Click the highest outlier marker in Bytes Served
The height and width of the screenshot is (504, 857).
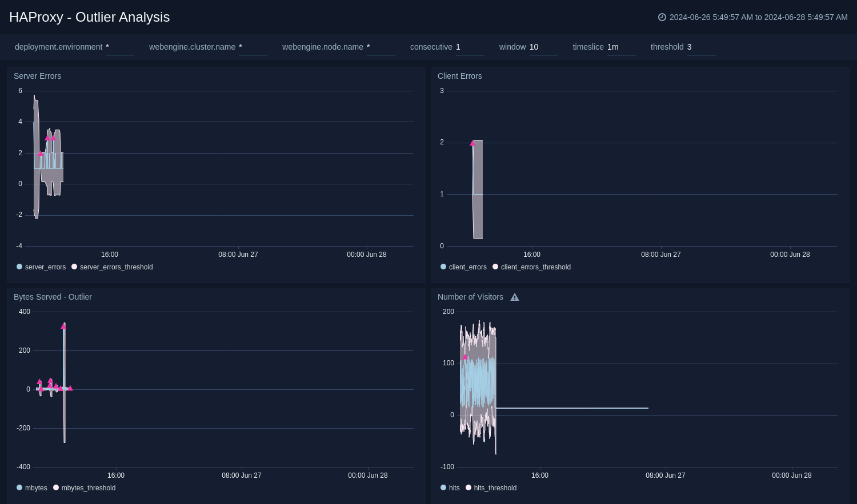coord(63,325)
